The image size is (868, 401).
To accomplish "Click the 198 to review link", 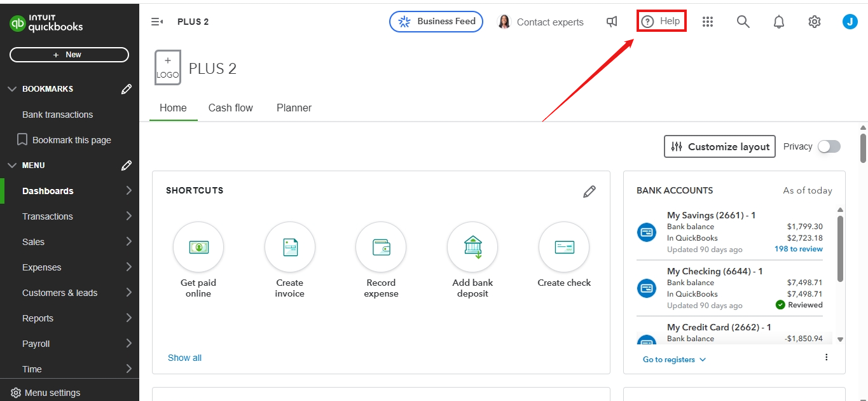I will click(x=798, y=249).
